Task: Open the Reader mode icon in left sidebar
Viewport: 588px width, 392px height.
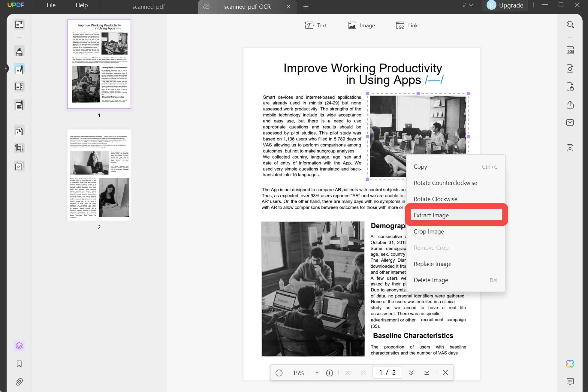Action: point(19,24)
